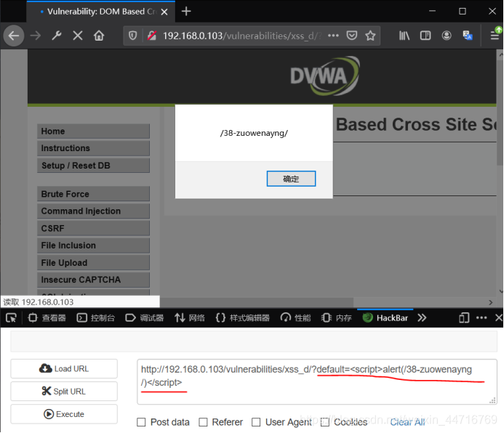Open the Firefox account avatar icon
The image size is (504, 433).
click(x=447, y=36)
